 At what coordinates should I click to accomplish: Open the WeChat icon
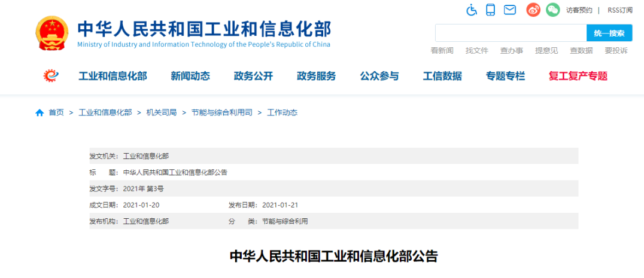[x=553, y=10]
